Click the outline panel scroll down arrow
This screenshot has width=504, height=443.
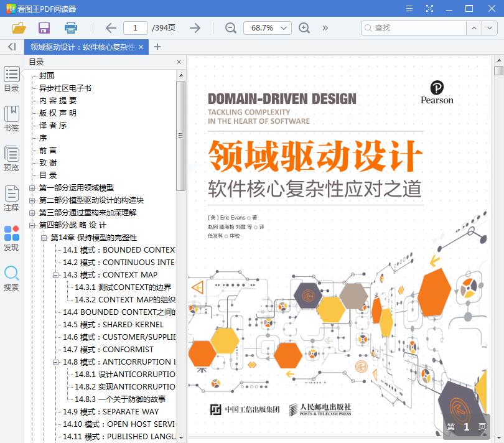click(181, 437)
